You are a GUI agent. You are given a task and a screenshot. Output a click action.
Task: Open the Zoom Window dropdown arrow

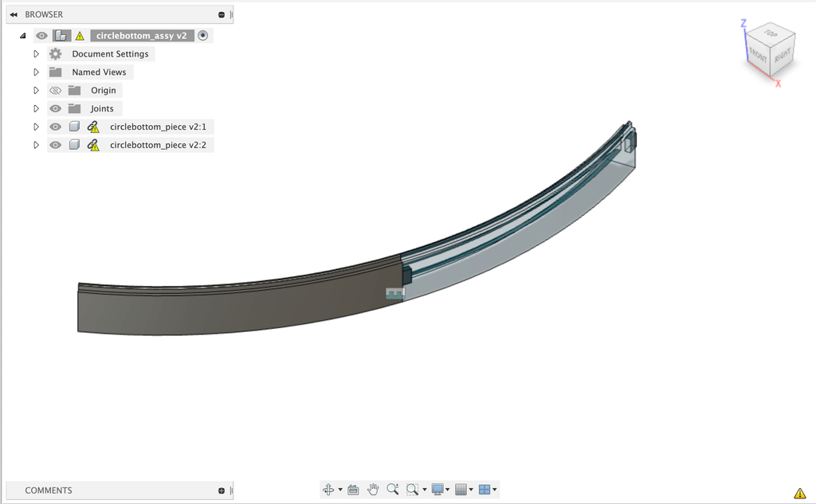[x=425, y=490]
